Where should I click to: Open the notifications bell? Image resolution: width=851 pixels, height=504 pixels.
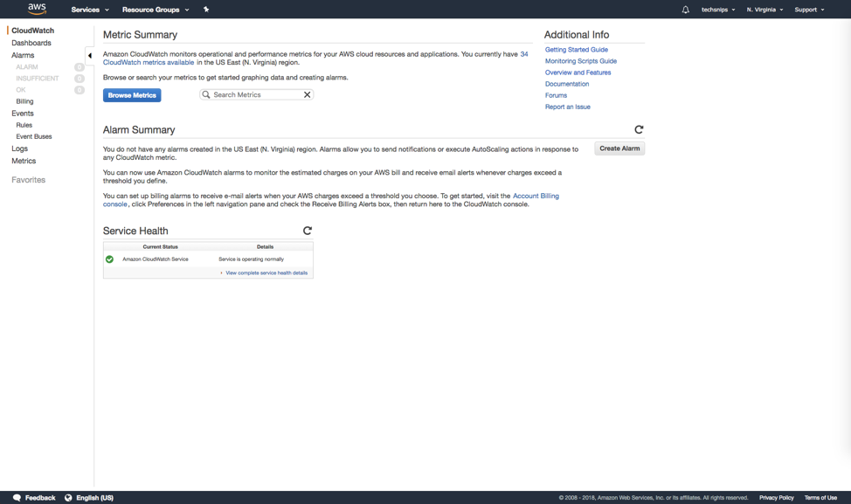(686, 10)
